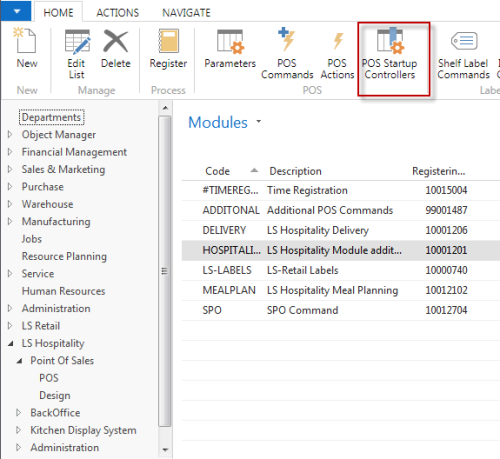The height and width of the screenshot is (459, 500).
Task: Select the SPO module row
Action: pyautogui.click(x=341, y=310)
